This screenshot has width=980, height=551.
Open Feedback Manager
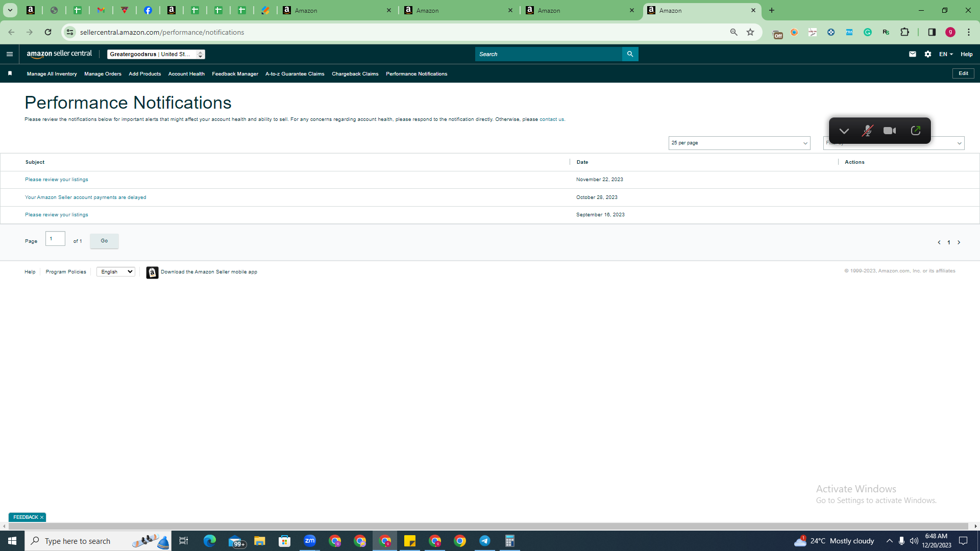(x=235, y=74)
